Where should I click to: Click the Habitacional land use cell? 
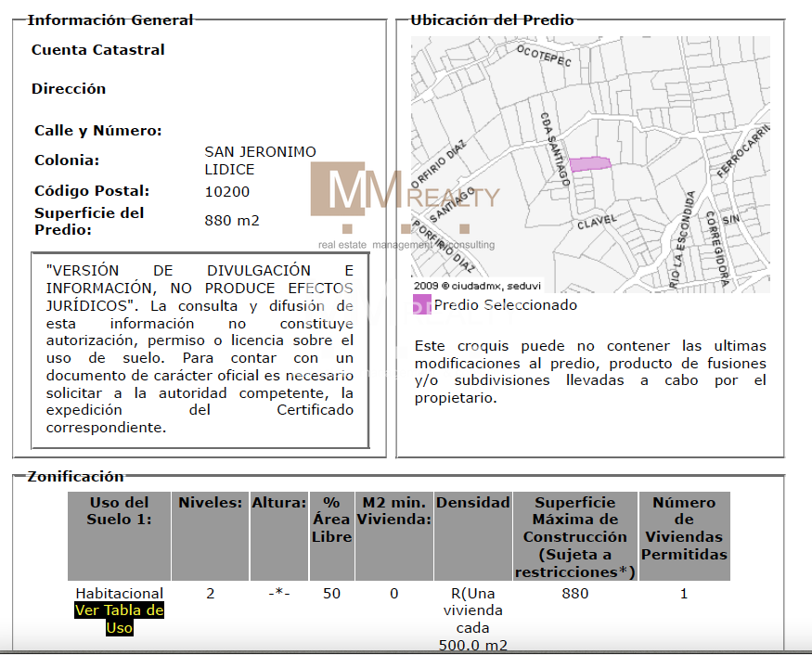(119, 594)
